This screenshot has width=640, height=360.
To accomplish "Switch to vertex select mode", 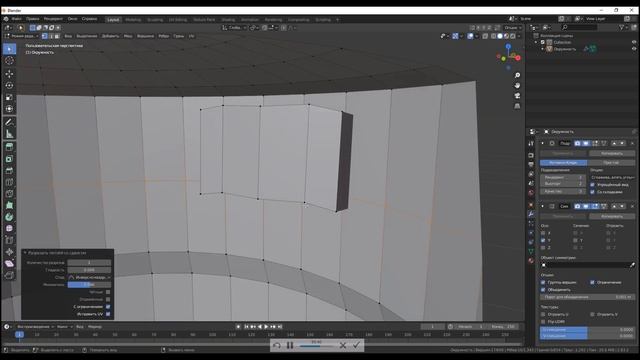I will click(x=44, y=36).
